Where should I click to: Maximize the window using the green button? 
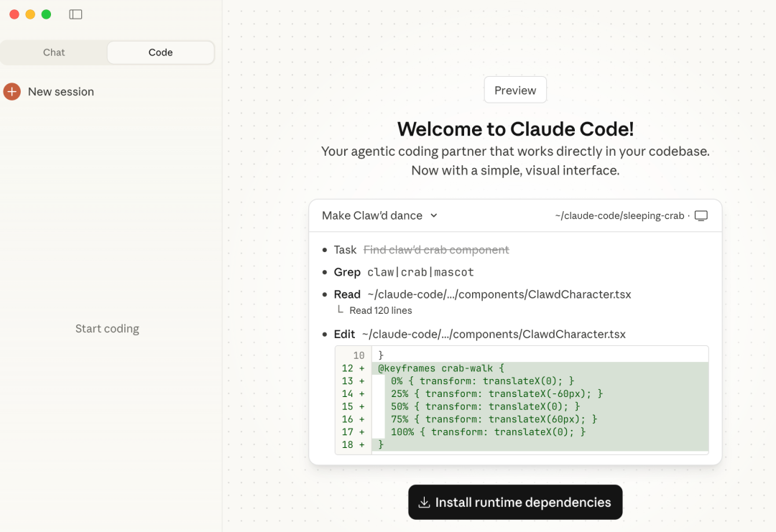point(46,14)
